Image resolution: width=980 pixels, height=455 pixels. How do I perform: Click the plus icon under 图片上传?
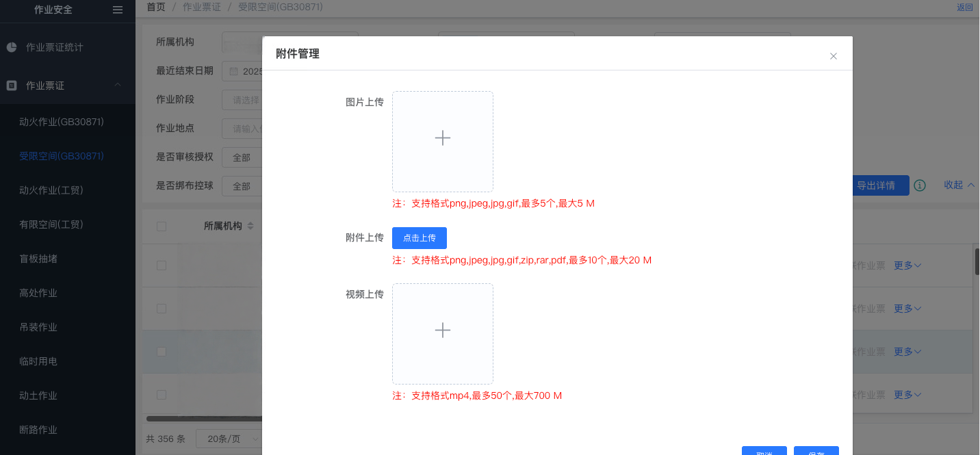(443, 138)
